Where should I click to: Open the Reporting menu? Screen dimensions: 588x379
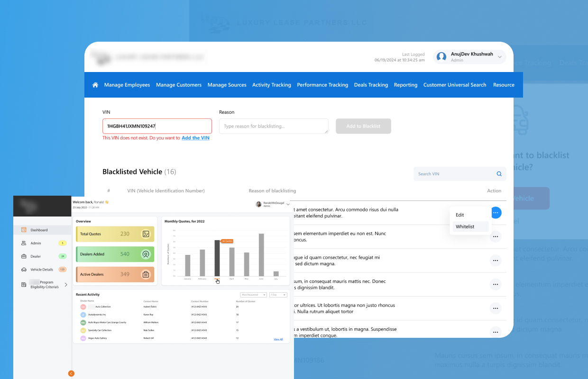pyautogui.click(x=405, y=85)
